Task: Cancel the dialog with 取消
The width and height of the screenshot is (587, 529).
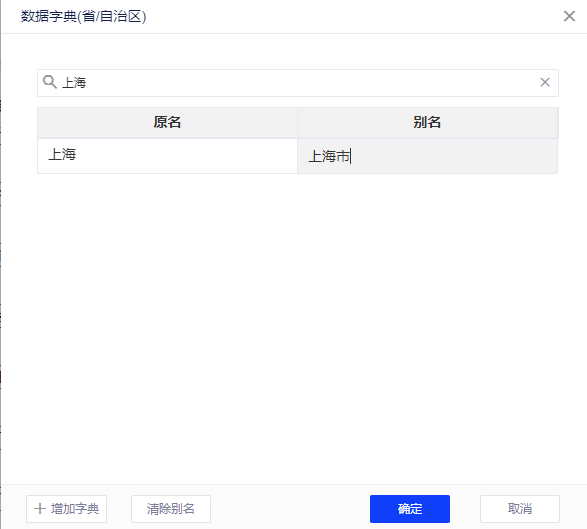Action: point(520,509)
